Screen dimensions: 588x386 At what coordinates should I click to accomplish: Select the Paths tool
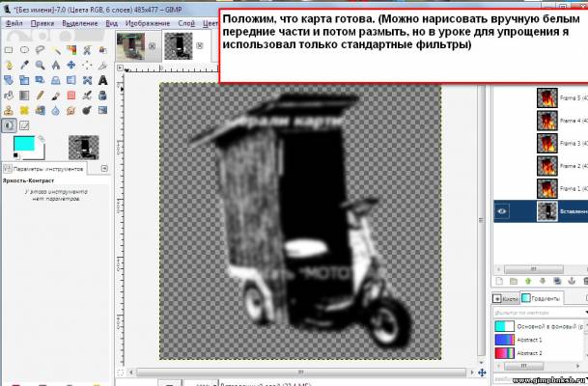[x=9, y=66]
